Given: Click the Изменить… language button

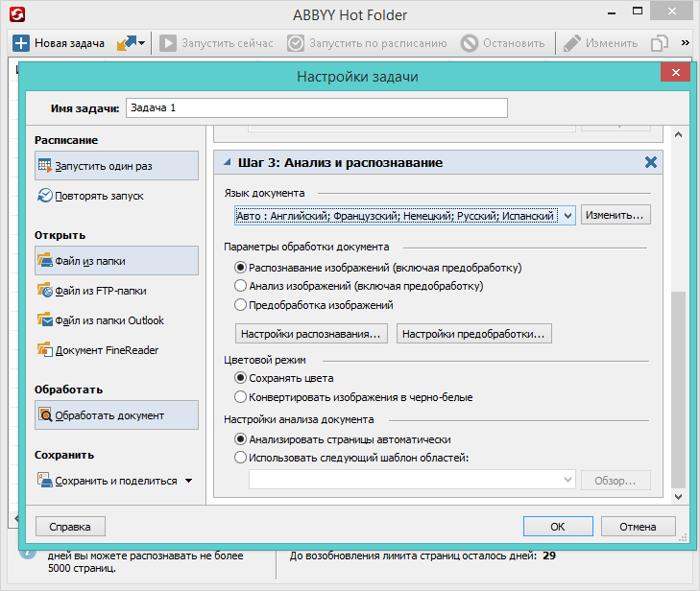Looking at the screenshot, I should [x=616, y=215].
